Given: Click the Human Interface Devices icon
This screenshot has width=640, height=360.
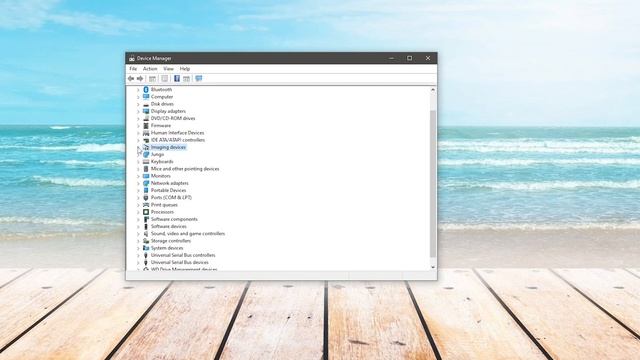Looking at the screenshot, I should [x=146, y=133].
